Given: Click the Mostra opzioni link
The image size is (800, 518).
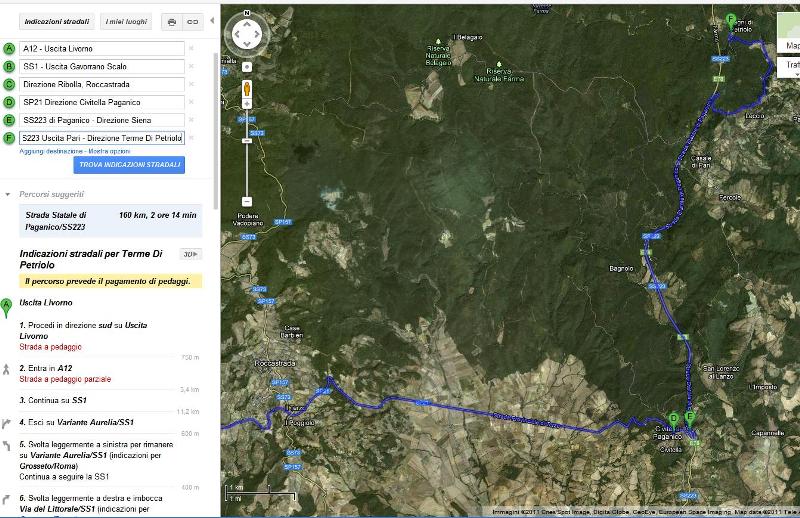Looking at the screenshot, I should 109,152.
